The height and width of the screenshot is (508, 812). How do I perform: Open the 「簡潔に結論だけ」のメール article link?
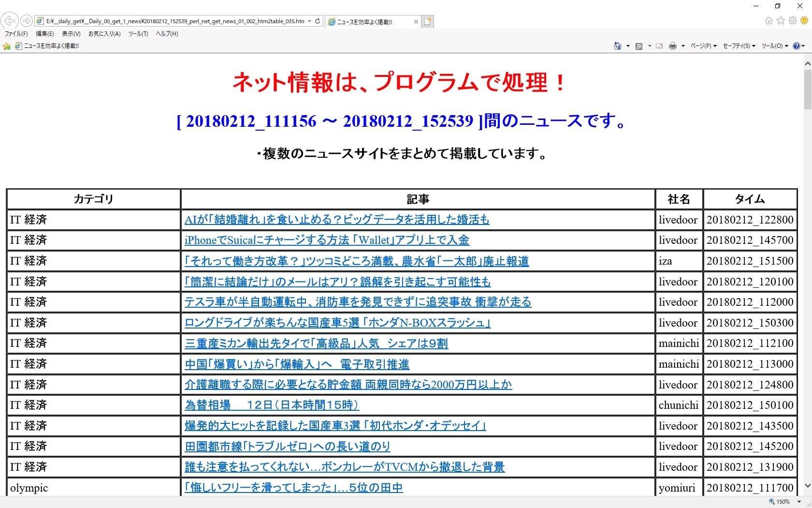(338, 282)
